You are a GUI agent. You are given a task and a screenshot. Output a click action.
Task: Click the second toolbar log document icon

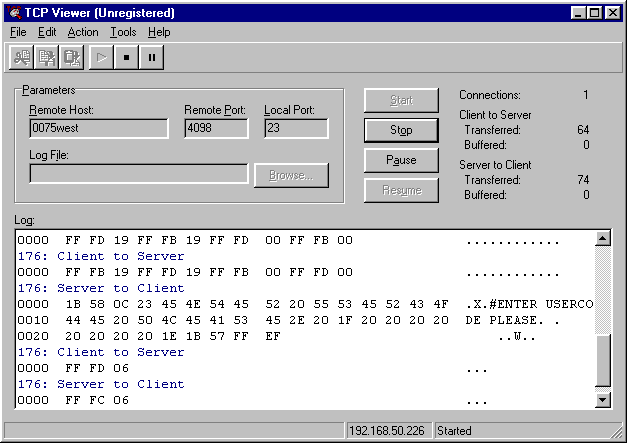click(46, 58)
